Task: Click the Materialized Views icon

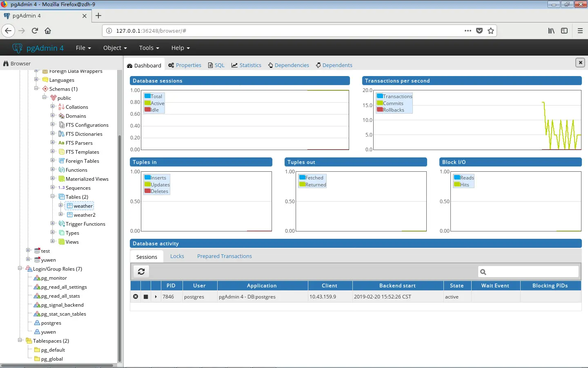Action: [62, 179]
